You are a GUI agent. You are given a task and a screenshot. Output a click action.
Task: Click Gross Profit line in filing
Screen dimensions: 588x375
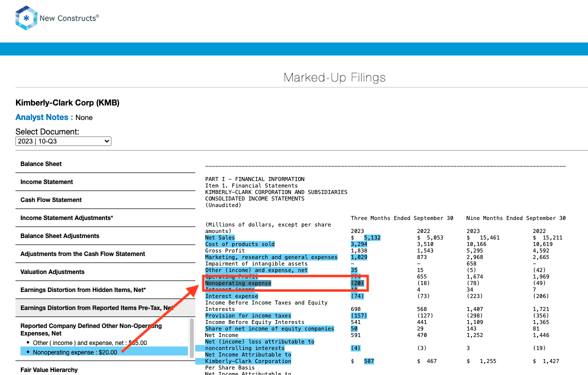click(225, 251)
